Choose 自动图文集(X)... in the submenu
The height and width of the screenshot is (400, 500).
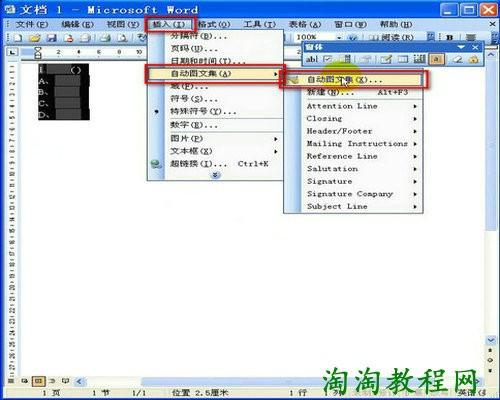[x=353, y=80]
